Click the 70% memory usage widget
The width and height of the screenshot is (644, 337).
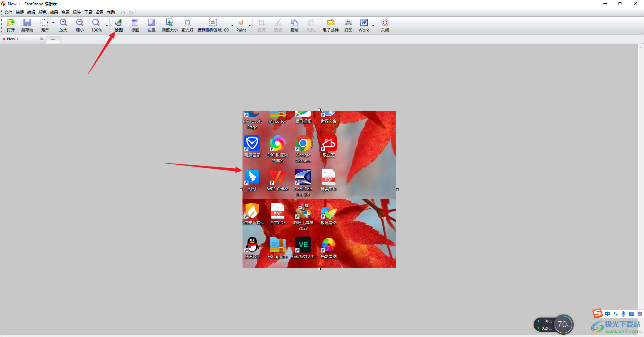click(x=563, y=324)
